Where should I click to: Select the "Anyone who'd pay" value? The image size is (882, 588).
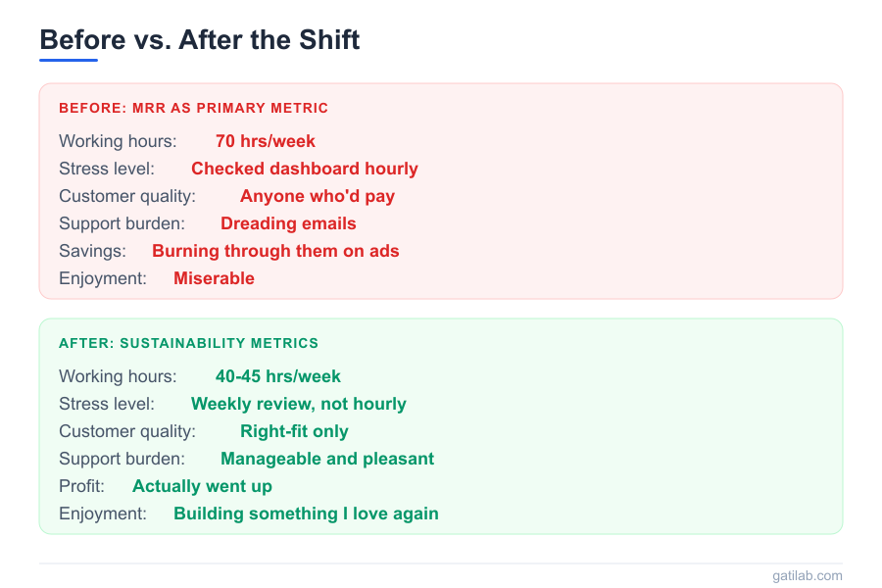coord(318,196)
